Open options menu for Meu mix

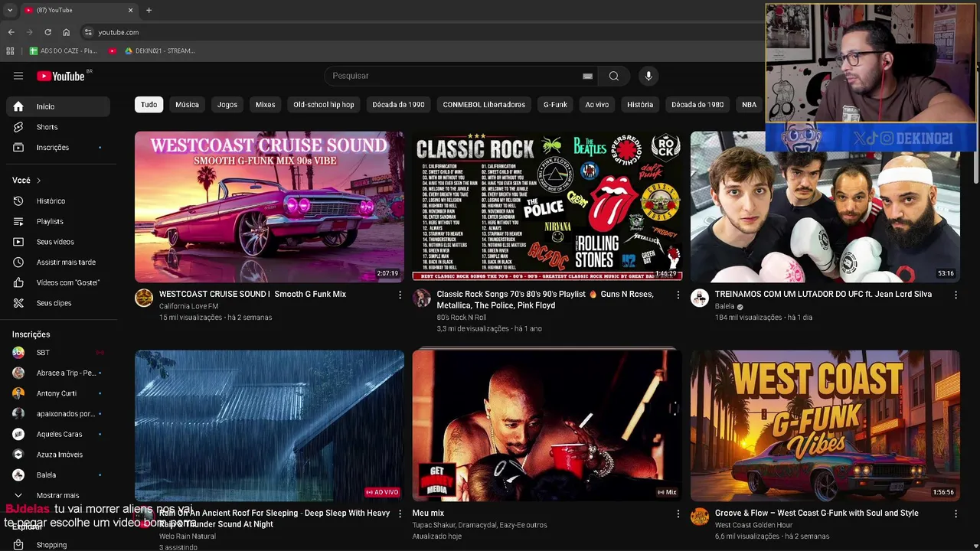click(678, 514)
